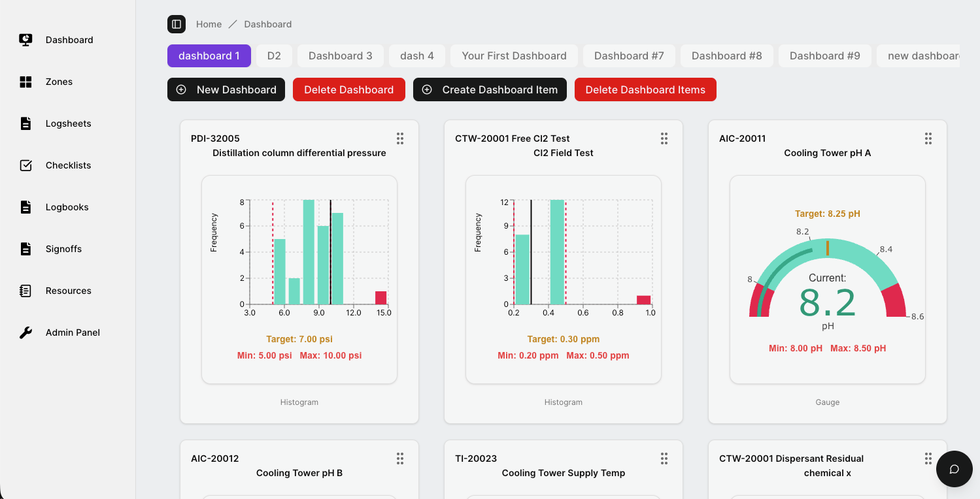
Task: Click the Checklists checkbox icon
Action: 25,165
